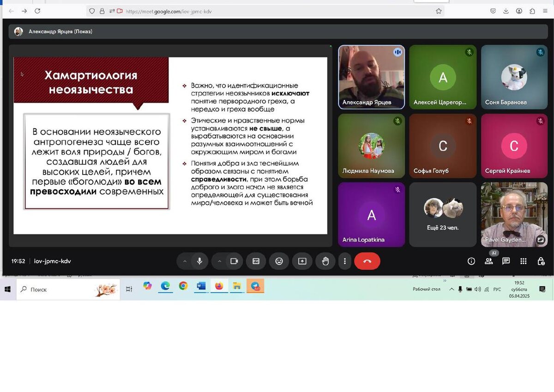Viewport: 554px width, 392px height.
Task: Open tray volume speaker icon
Action: coord(477,289)
